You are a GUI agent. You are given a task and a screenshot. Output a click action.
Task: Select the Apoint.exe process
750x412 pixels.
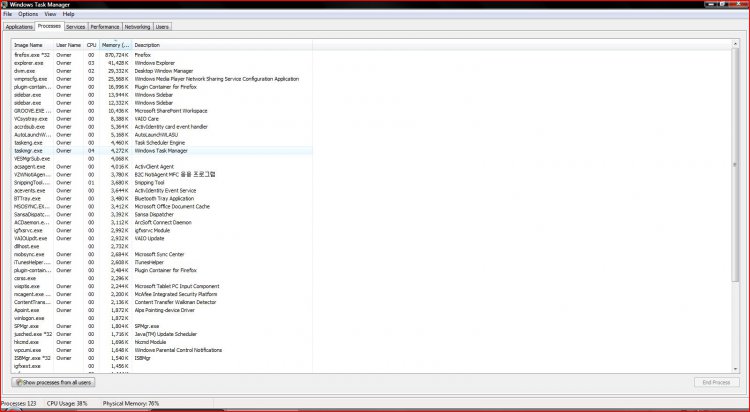pyautogui.click(x=162, y=310)
